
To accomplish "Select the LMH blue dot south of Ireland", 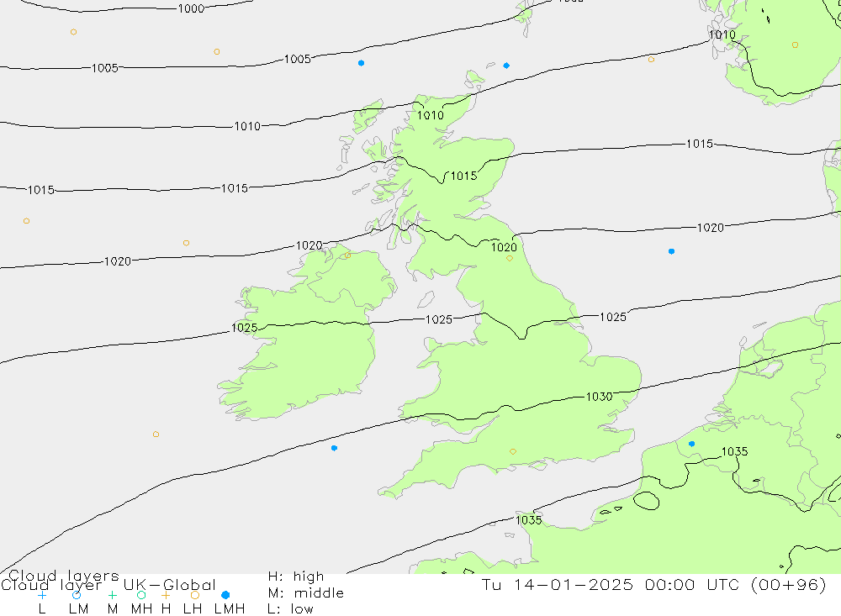I will [x=334, y=448].
